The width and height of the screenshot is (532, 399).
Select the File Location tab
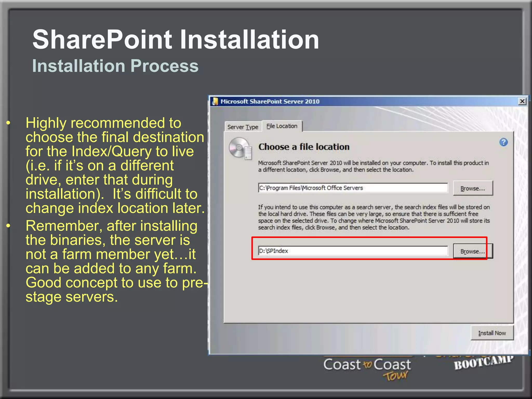(x=282, y=126)
